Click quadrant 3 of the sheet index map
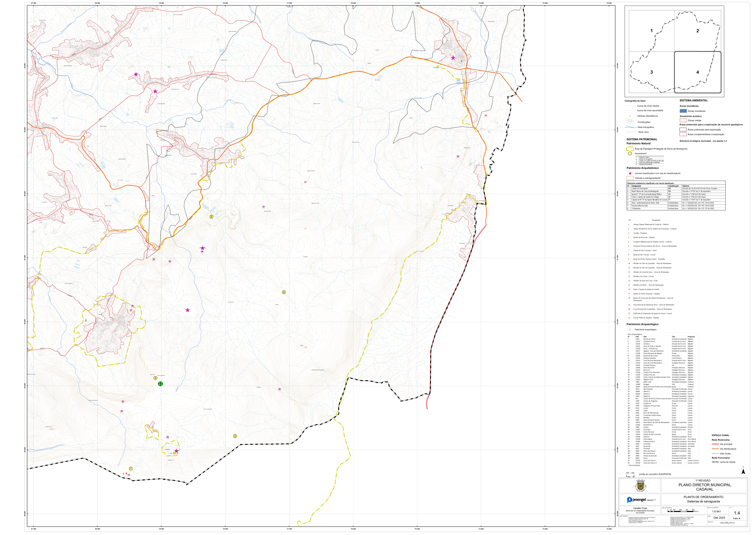This screenshot has height=535, width=756. coord(652,72)
